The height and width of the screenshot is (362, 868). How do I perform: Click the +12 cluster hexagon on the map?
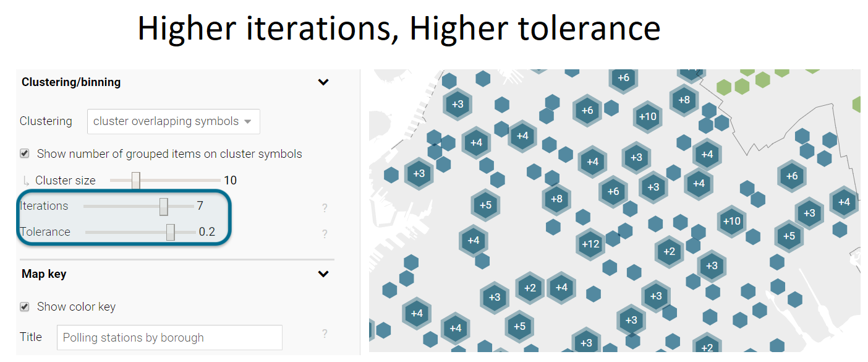[x=590, y=244]
